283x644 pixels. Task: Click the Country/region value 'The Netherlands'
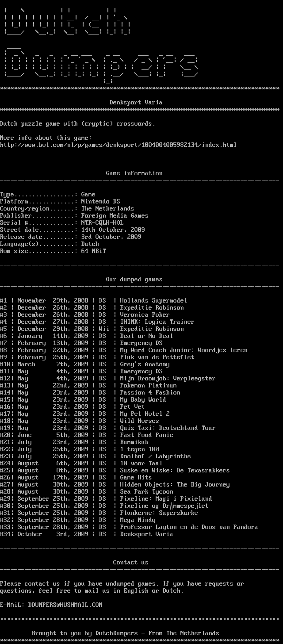(108, 208)
